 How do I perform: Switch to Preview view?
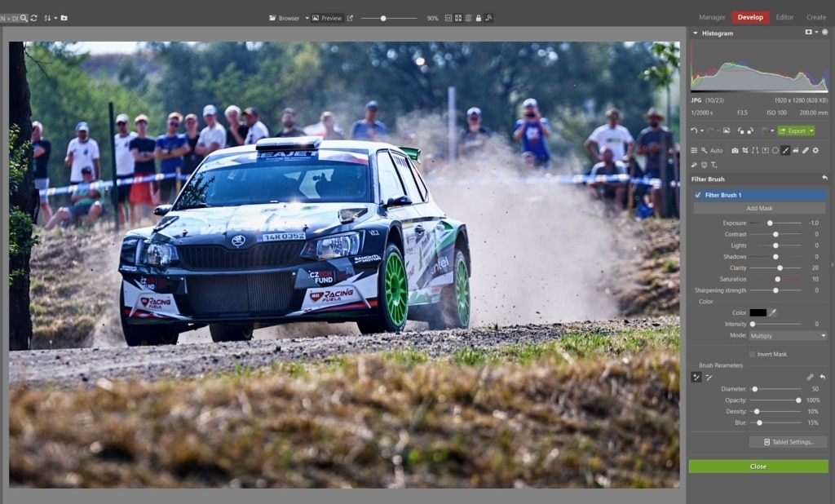(x=327, y=18)
